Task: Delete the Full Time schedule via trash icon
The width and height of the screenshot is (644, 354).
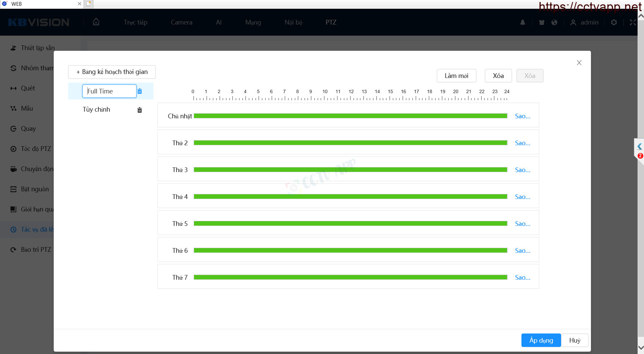Action: 140,91
